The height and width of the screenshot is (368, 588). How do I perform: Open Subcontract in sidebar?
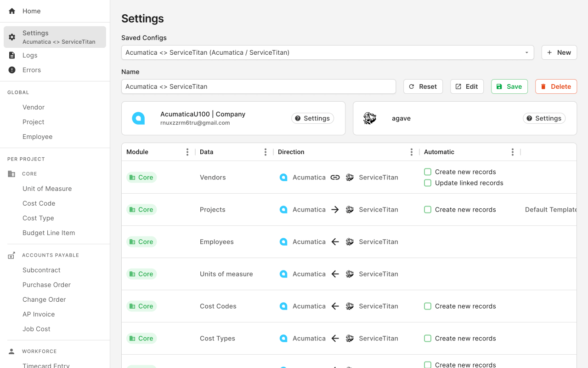tap(41, 270)
